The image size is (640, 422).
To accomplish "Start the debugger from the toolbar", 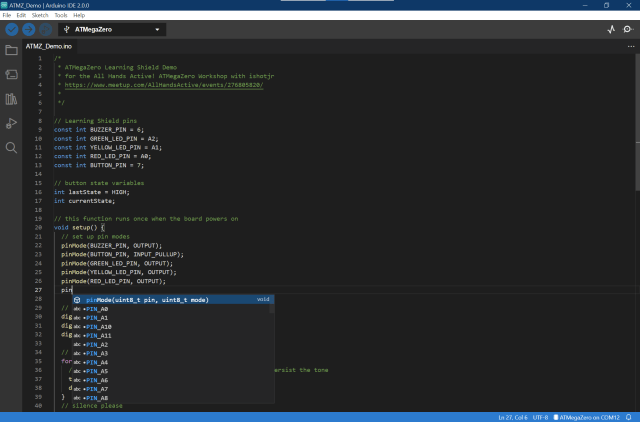I will [x=46, y=30].
